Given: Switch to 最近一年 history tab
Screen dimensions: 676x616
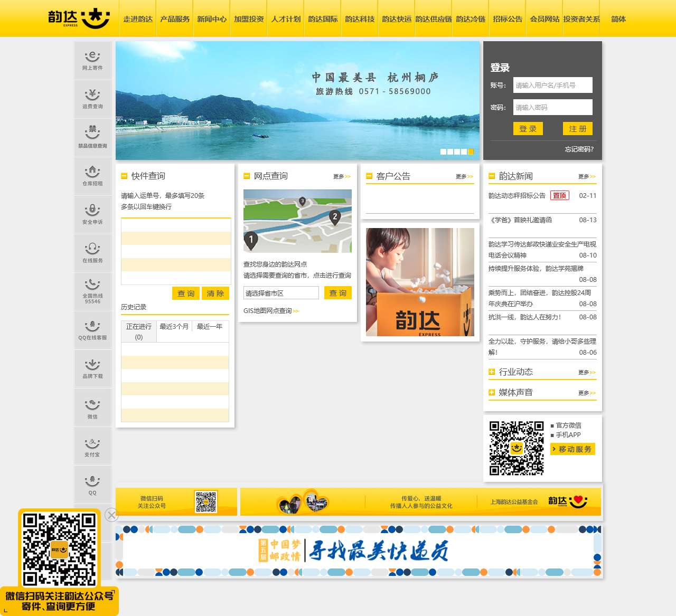Looking at the screenshot, I should click(210, 327).
